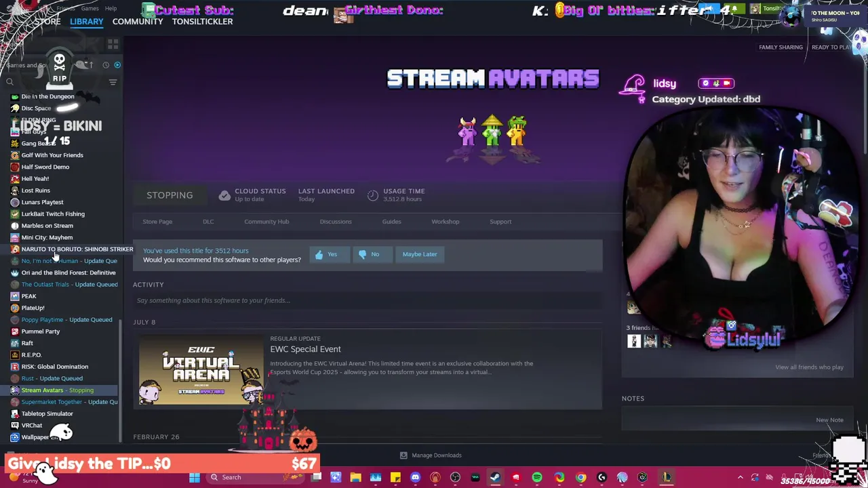Open Sticky Notes from the taskbar
This screenshot has height=488, width=868.
[395, 477]
